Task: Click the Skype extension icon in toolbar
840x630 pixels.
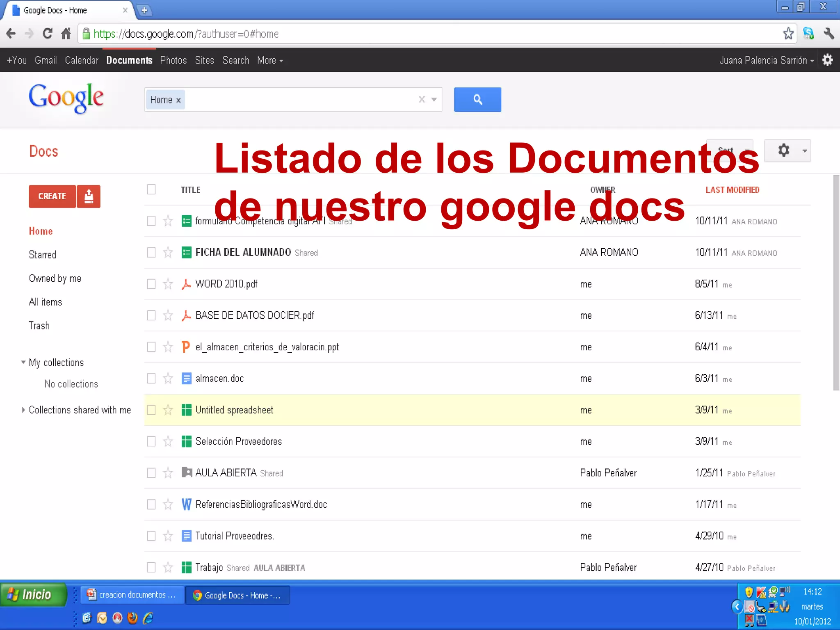Action: 808,34
